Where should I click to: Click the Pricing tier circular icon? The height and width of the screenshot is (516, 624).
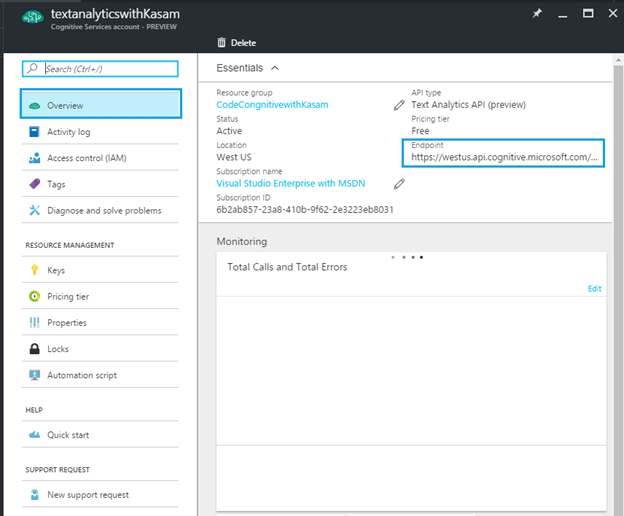[35, 296]
